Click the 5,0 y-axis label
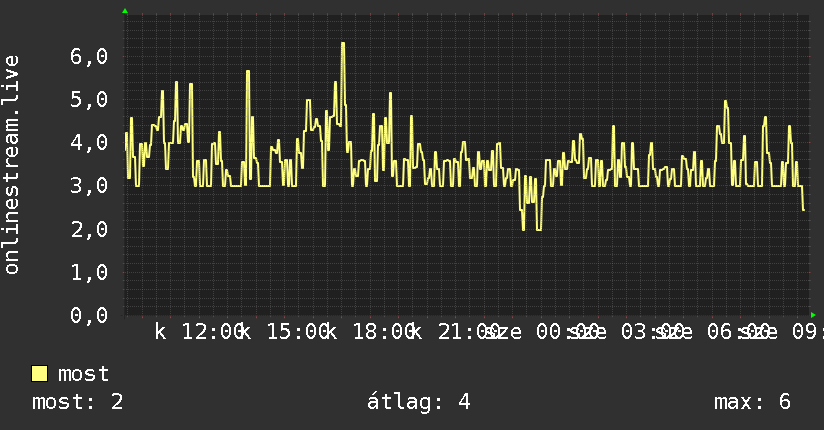This screenshot has height=430, width=824. 89,99
